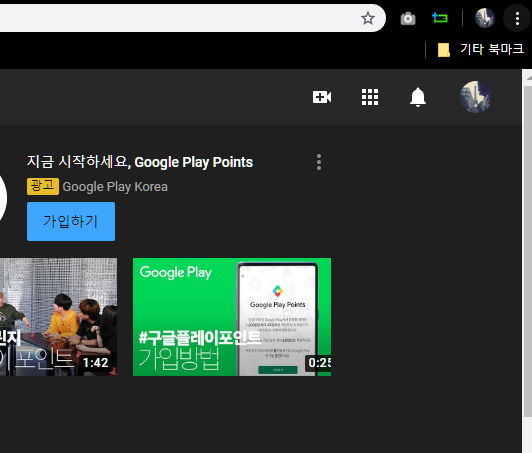Viewport: 532px width, 453px height.
Task: Click the YouTube create video icon
Action: pos(322,97)
